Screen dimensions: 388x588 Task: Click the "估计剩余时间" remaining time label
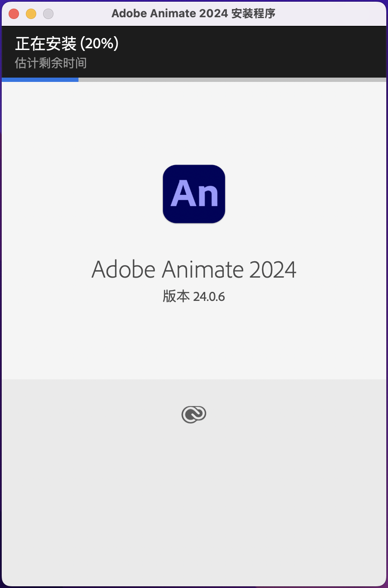point(51,63)
